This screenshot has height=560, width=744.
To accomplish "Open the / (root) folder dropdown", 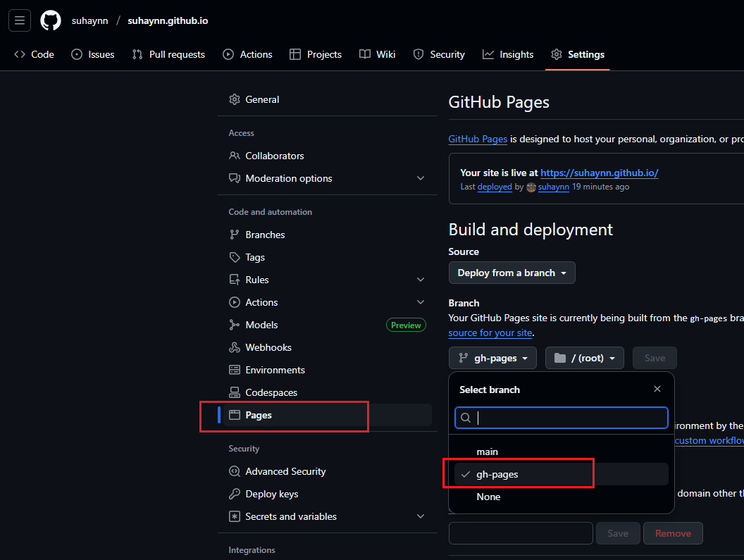I will click(x=584, y=358).
